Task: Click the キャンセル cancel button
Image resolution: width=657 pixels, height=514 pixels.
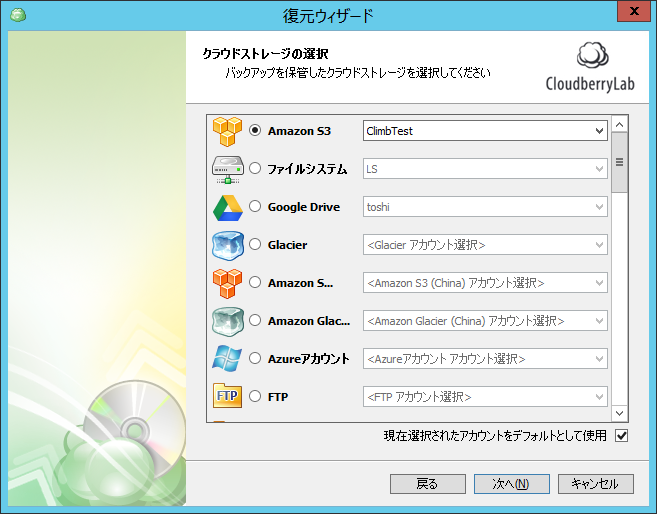Action: 595,484
